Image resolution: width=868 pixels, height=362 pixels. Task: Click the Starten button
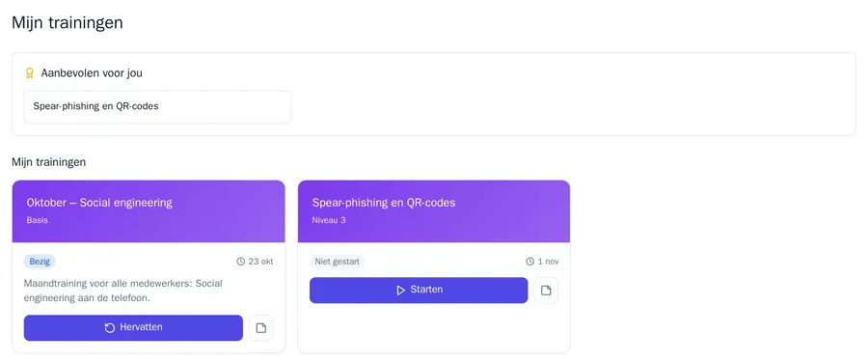point(419,290)
